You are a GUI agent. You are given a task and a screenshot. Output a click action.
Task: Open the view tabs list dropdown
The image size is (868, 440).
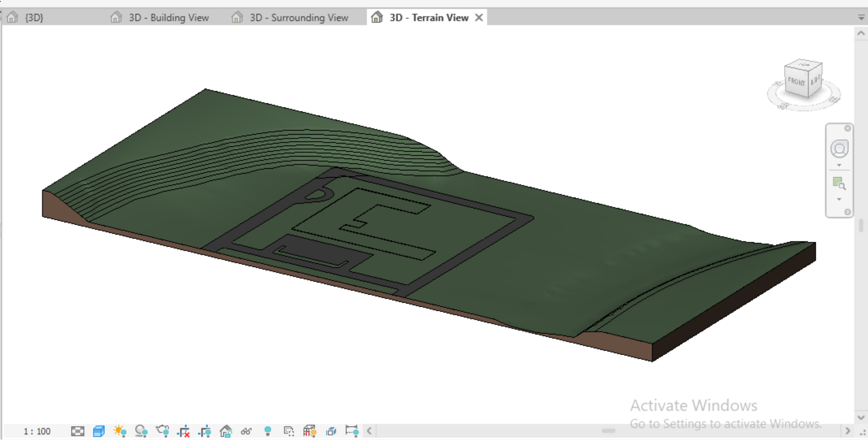(861, 17)
